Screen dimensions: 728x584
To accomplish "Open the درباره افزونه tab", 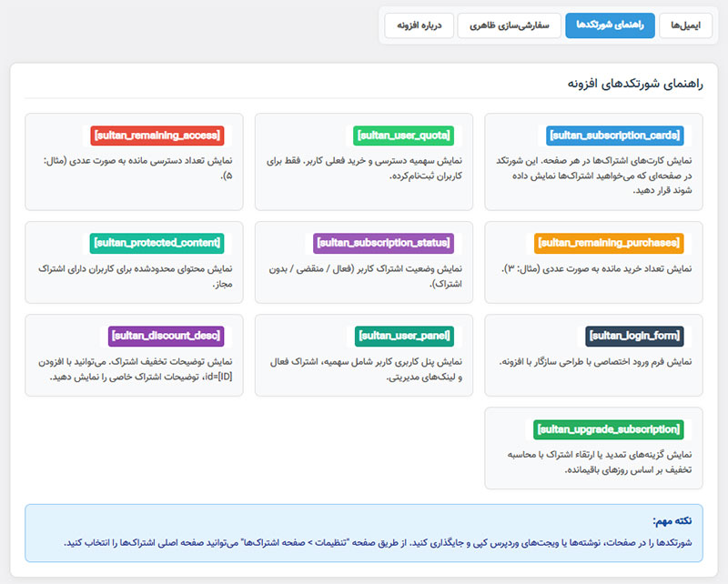I will 419,26.
